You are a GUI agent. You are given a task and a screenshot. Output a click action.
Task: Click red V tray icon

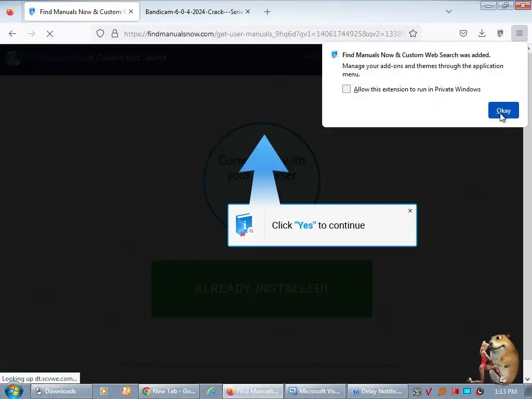(429, 392)
